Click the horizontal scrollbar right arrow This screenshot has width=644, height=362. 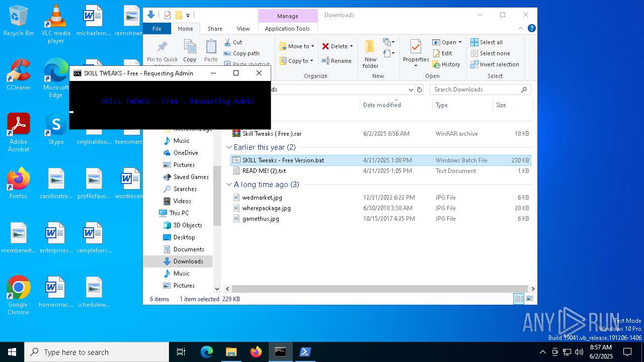coord(533,289)
